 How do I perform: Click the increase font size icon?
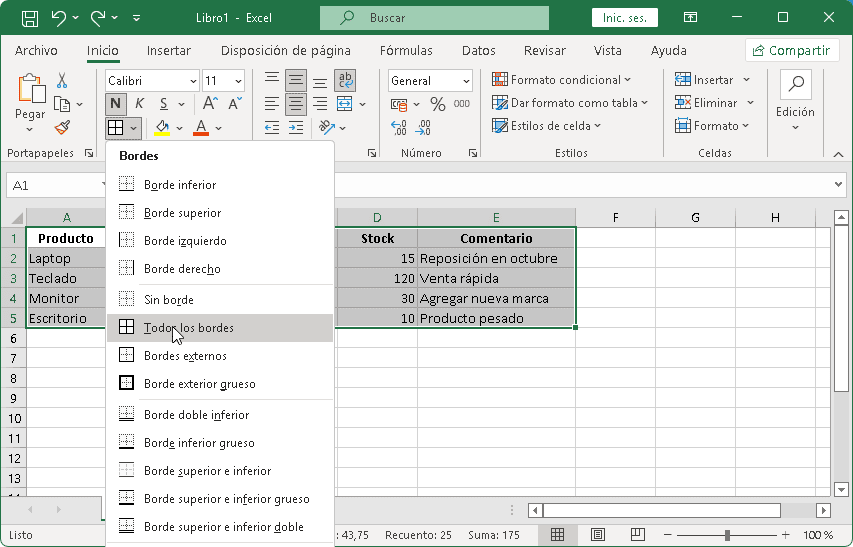[x=210, y=104]
